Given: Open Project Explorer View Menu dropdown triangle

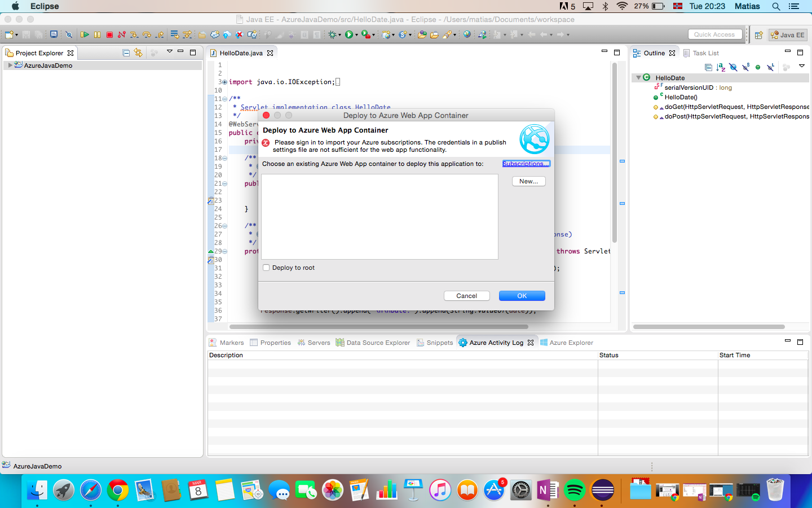Looking at the screenshot, I should (169, 52).
